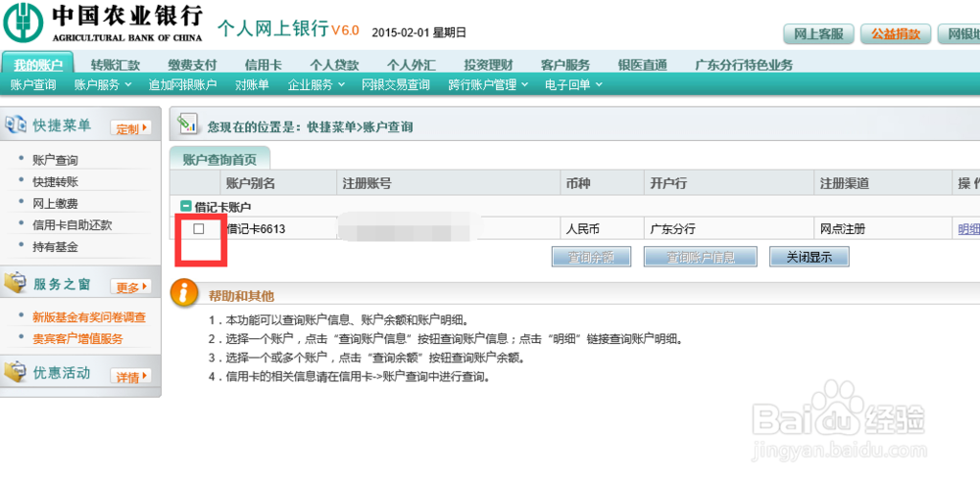This screenshot has width=980, height=484.
Task: Switch to the 账户查询首页 tab
Action: click(220, 160)
